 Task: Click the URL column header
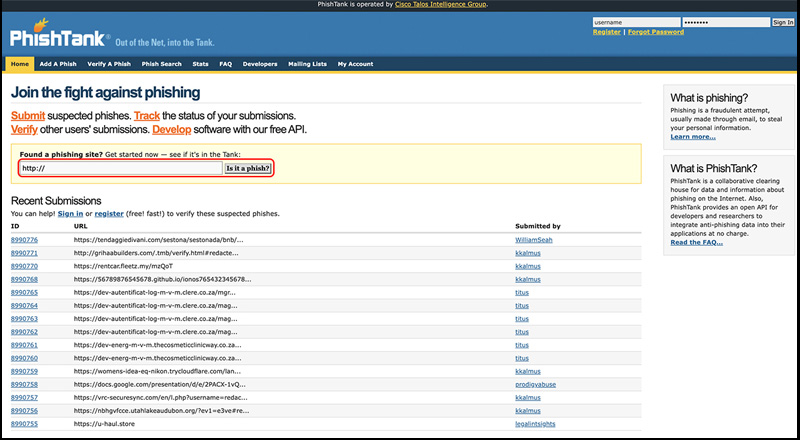click(x=81, y=226)
